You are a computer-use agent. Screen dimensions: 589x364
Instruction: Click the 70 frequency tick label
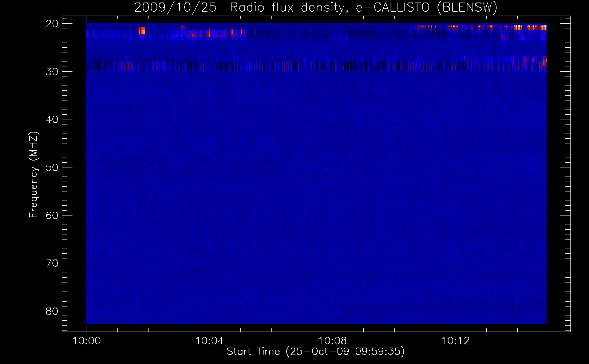pos(52,263)
